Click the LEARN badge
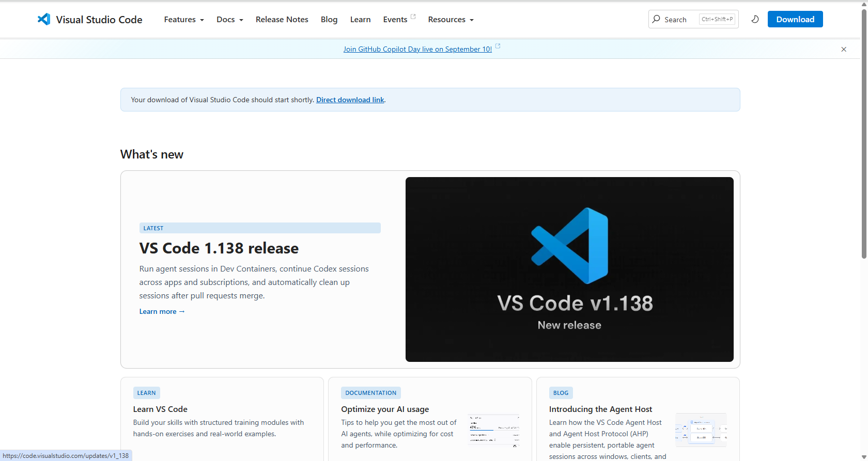Image resolution: width=868 pixels, height=461 pixels. 146,393
